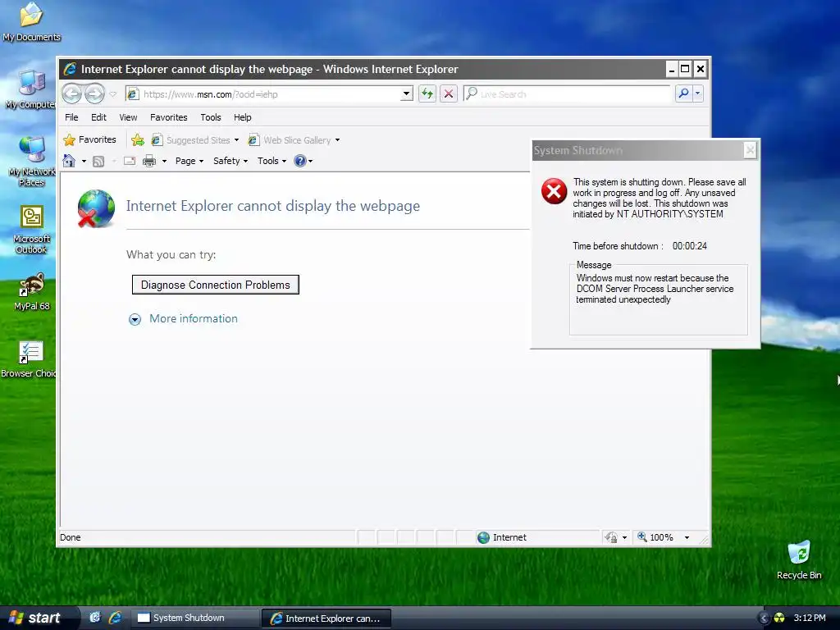
Task: Click the Internet security zone indicator
Action: [x=502, y=537]
